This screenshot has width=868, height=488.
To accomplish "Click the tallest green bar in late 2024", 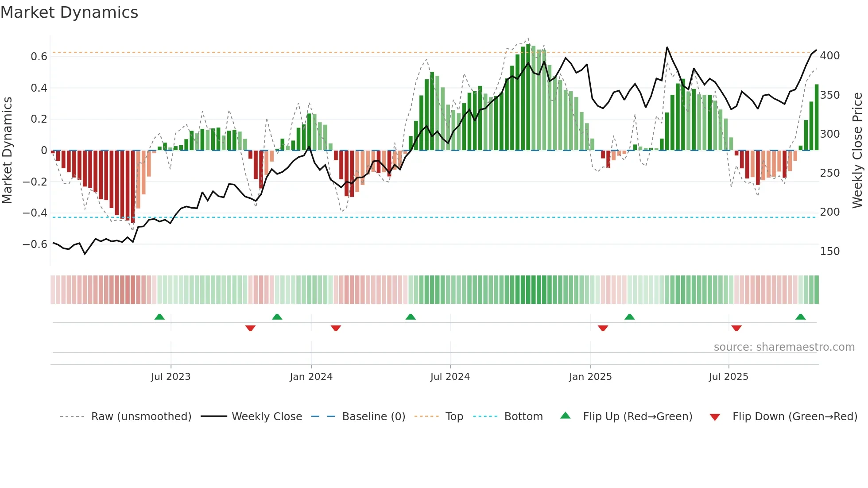I will pos(528,97).
